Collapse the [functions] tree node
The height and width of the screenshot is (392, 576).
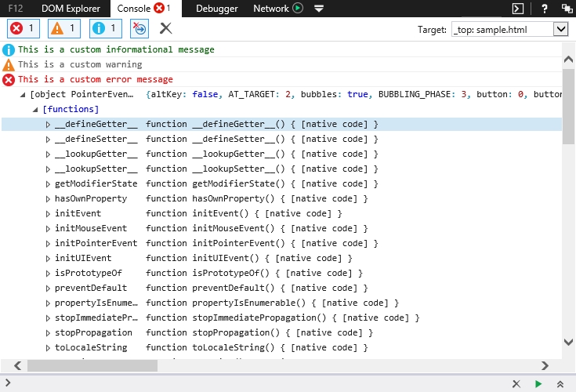35,110
